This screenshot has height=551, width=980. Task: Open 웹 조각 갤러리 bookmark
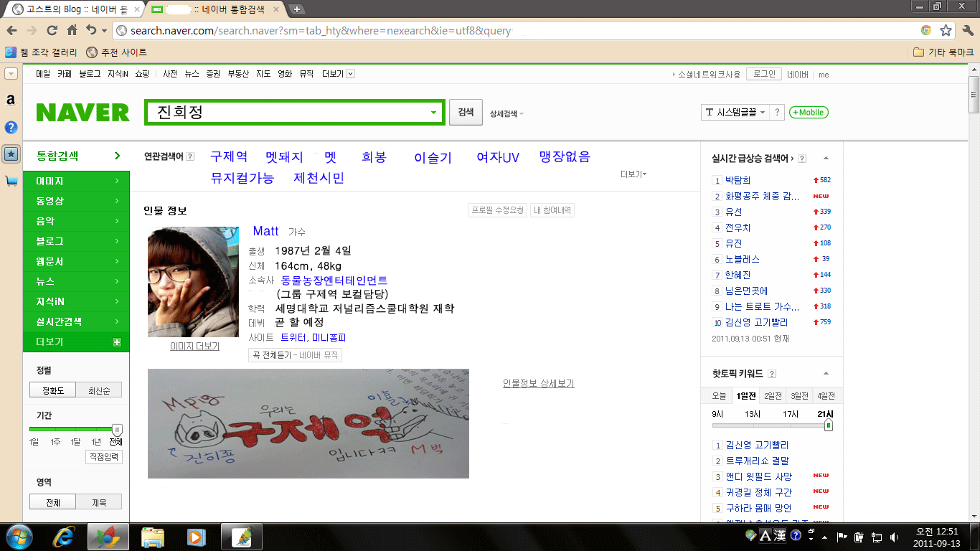click(x=42, y=52)
